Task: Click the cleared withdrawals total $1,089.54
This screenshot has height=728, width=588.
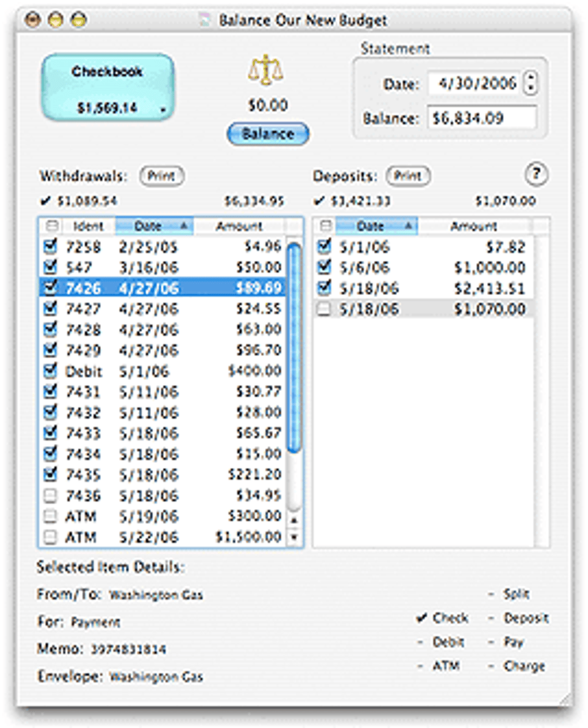Action: coord(87,201)
